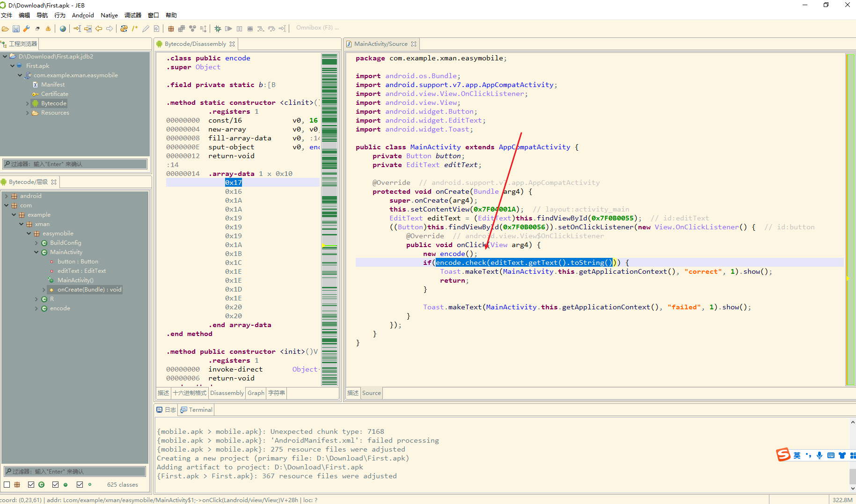Click the Omnibox search field
Image resolution: width=856 pixels, height=504 pixels.
click(x=317, y=28)
